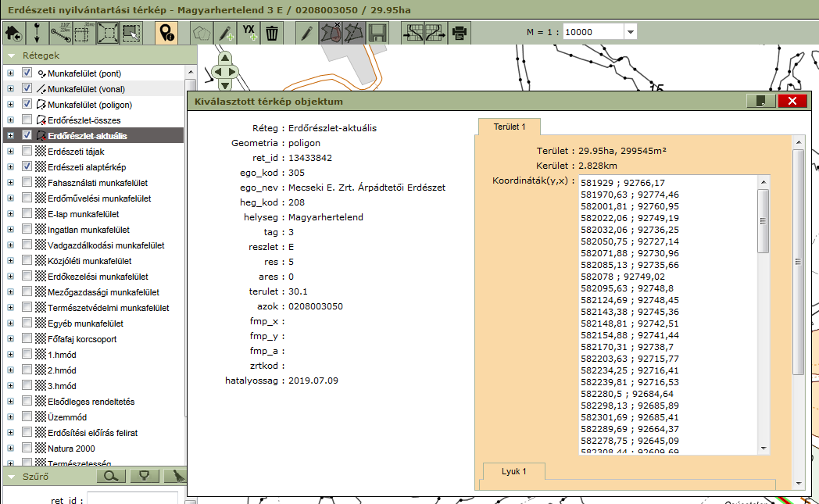Click the plain pencil edit tool

pos(306,33)
